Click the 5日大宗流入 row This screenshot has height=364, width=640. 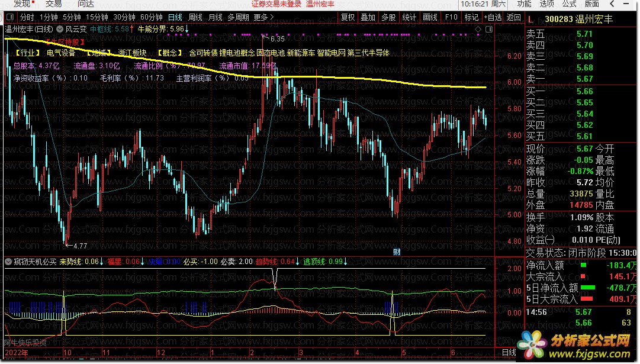point(581,299)
